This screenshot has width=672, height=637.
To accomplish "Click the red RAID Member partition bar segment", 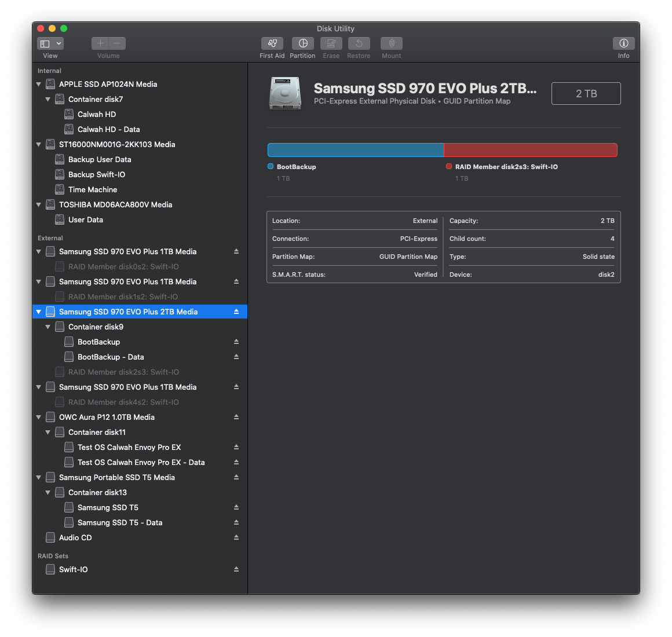I will (x=531, y=150).
